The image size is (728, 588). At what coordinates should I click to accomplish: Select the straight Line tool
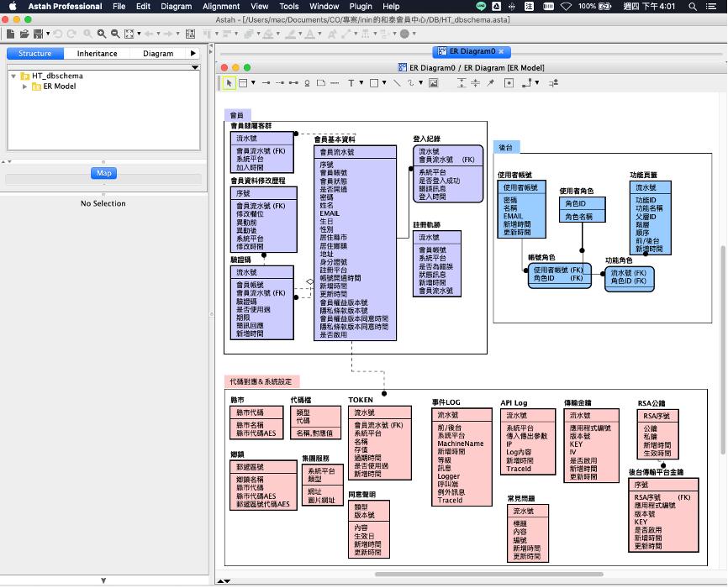397,83
